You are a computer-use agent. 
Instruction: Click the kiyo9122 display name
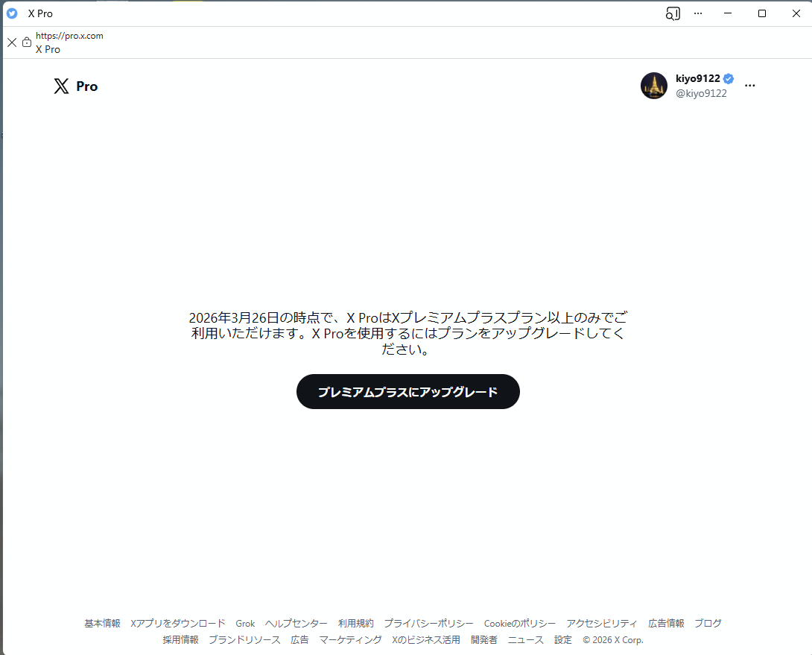pos(697,79)
